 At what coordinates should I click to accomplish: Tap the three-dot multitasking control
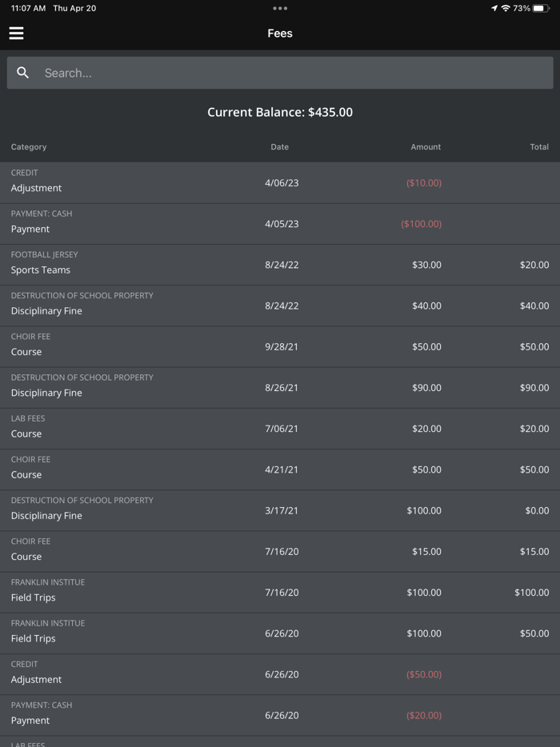tap(280, 8)
